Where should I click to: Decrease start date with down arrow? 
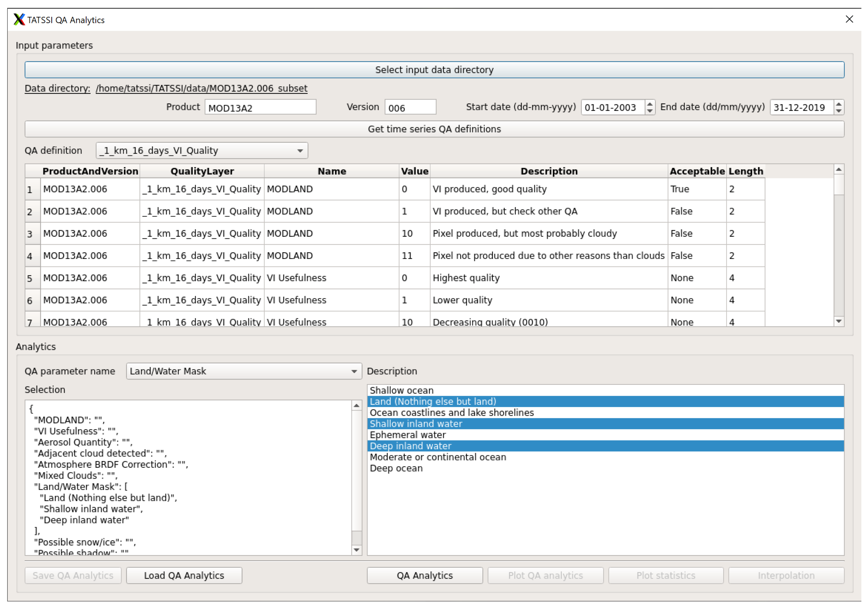click(649, 111)
